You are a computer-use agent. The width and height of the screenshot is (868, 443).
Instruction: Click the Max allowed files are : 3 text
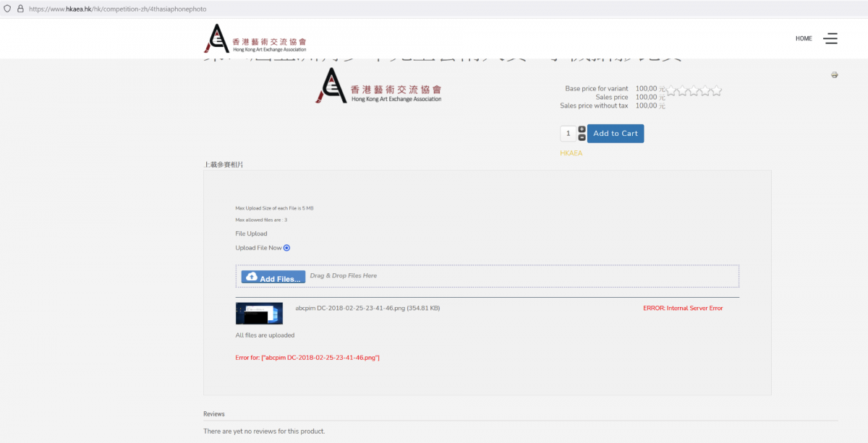pos(261,220)
